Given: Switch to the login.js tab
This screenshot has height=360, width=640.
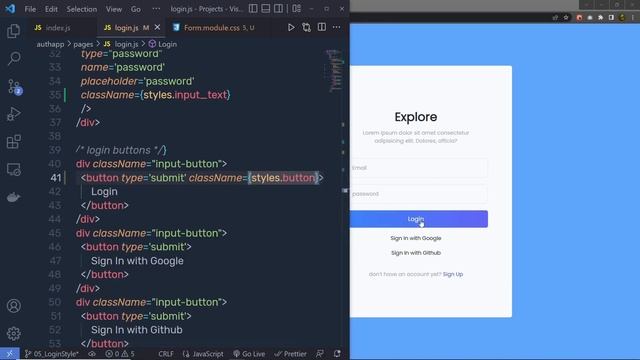Looking at the screenshot, I should pyautogui.click(x=126, y=28).
